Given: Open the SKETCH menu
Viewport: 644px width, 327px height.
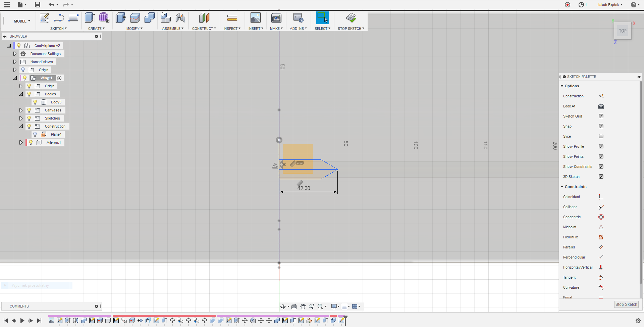Looking at the screenshot, I should (x=58, y=29).
